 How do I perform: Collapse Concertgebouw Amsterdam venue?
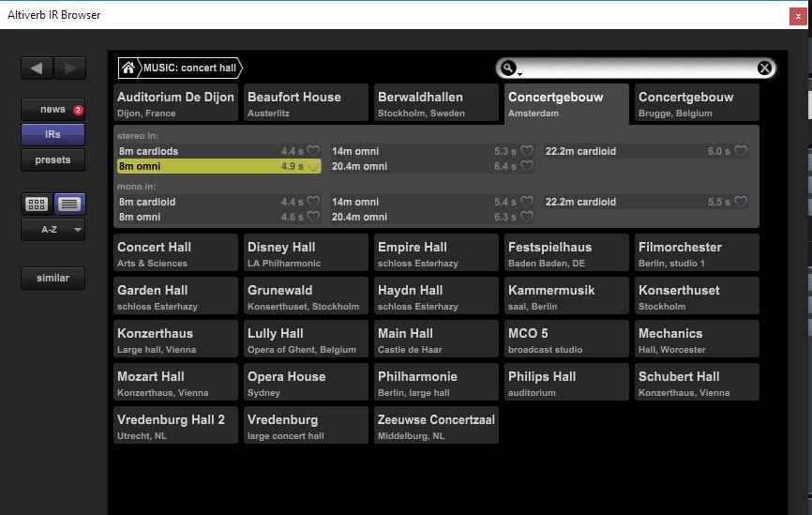tap(566, 103)
